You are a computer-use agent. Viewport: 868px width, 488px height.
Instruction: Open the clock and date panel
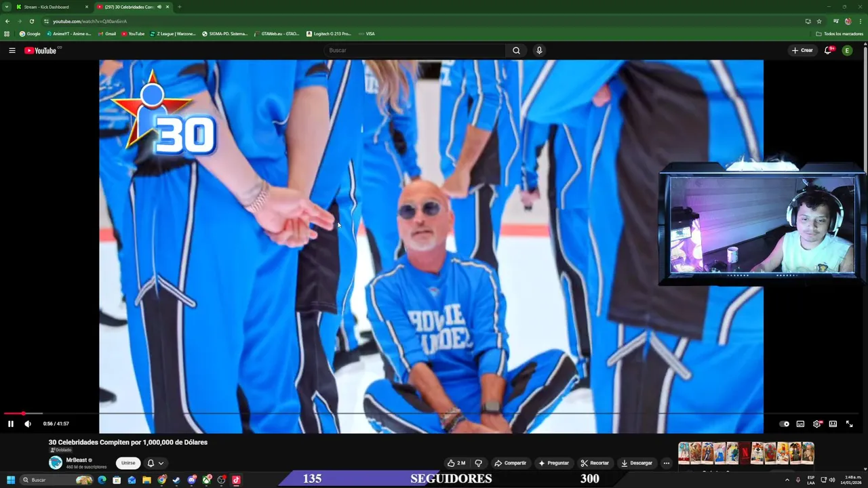pos(852,480)
